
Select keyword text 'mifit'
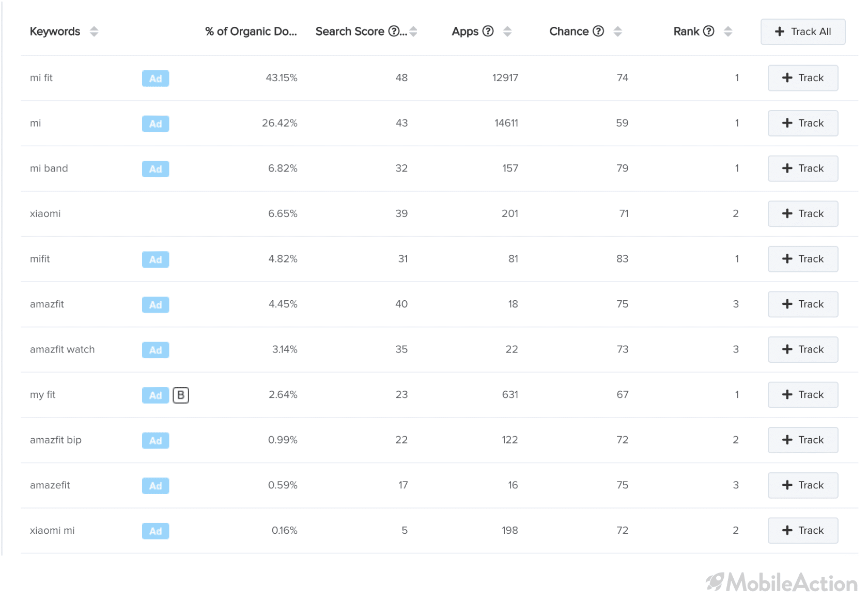40,259
